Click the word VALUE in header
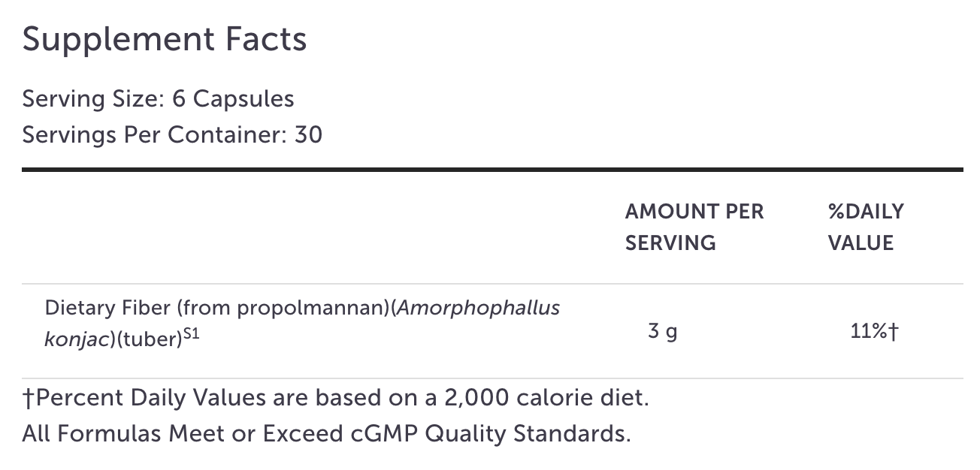Image resolution: width=980 pixels, height=470 pixels. click(861, 243)
